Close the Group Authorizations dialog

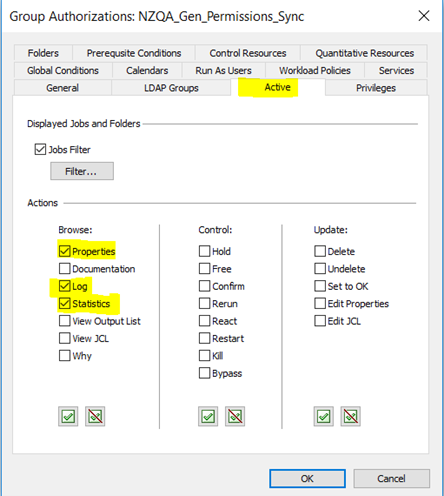[x=424, y=16]
